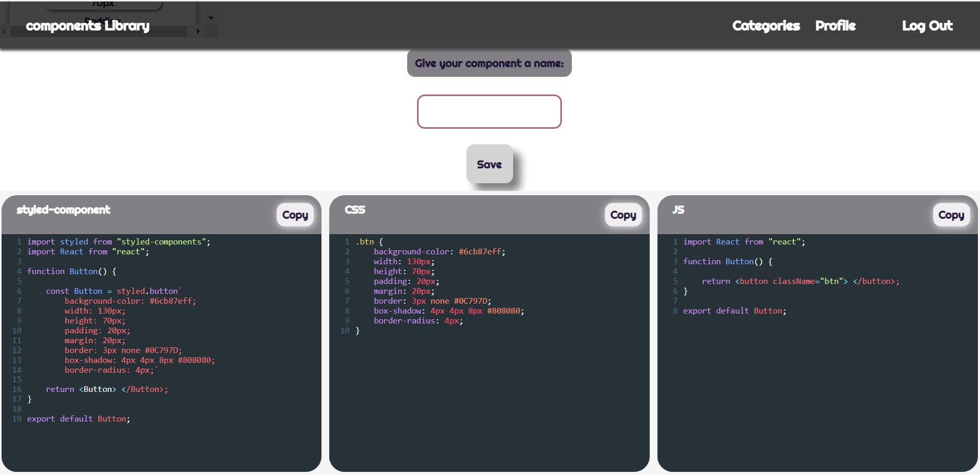Click 'import React from "react";' in JS panel
The height and width of the screenshot is (475, 980).
744,242
